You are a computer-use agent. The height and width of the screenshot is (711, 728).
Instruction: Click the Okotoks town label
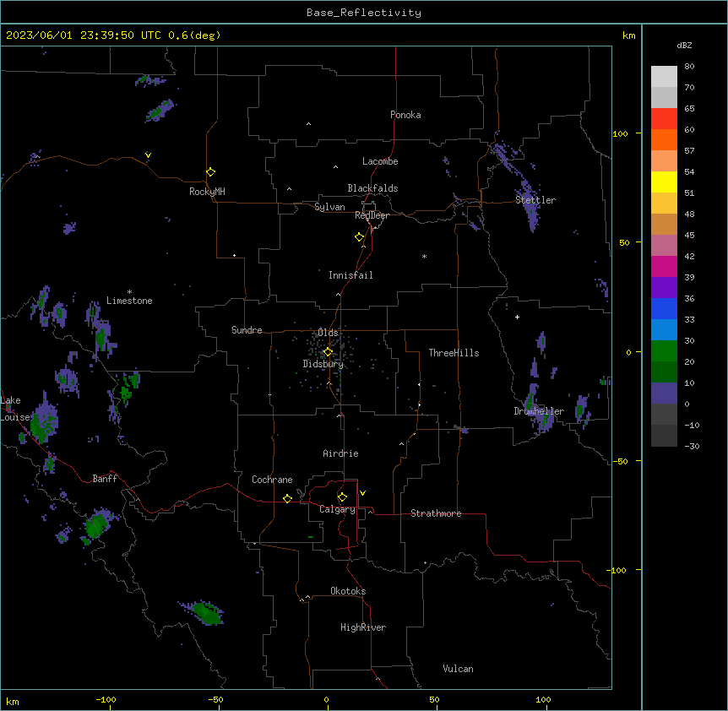pos(348,591)
